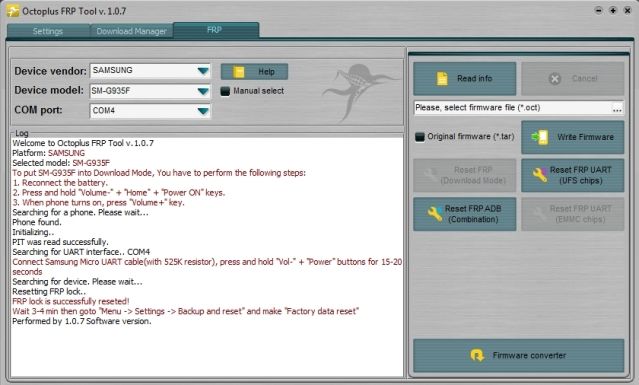Toggle the Manual select checkbox

pos(225,91)
